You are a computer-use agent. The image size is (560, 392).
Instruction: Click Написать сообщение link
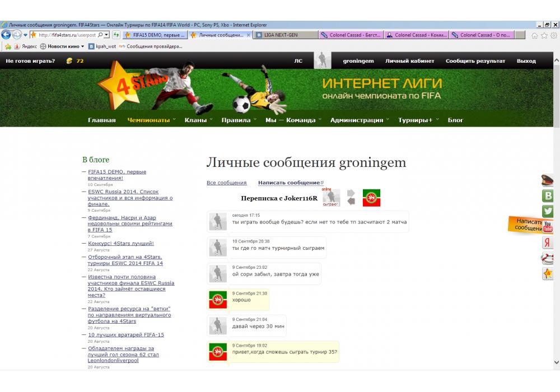[290, 183]
